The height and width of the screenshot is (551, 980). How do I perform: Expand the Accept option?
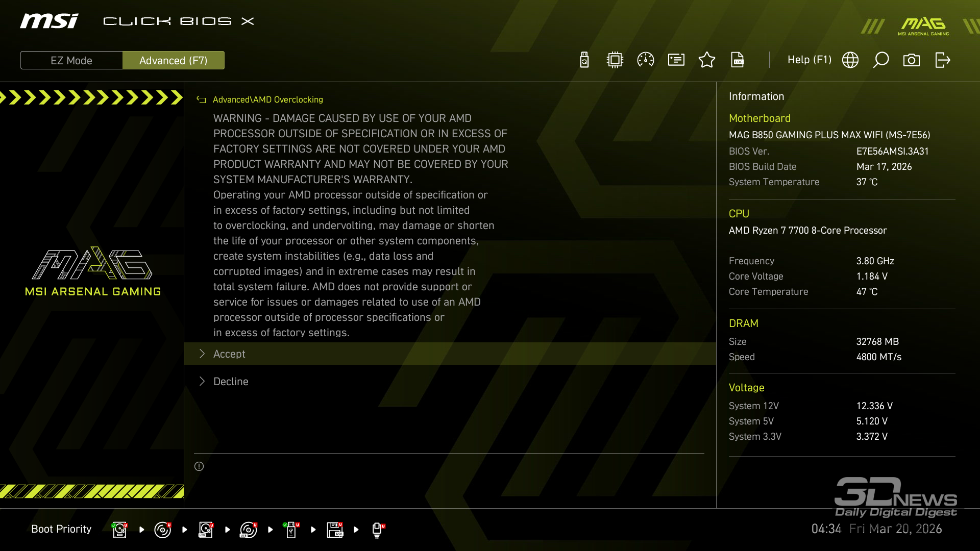[x=229, y=354]
